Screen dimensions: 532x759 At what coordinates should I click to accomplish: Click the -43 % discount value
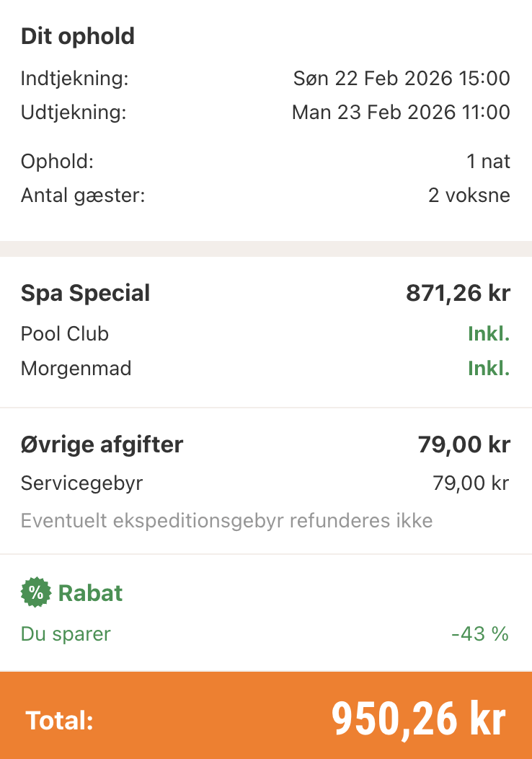click(x=479, y=634)
